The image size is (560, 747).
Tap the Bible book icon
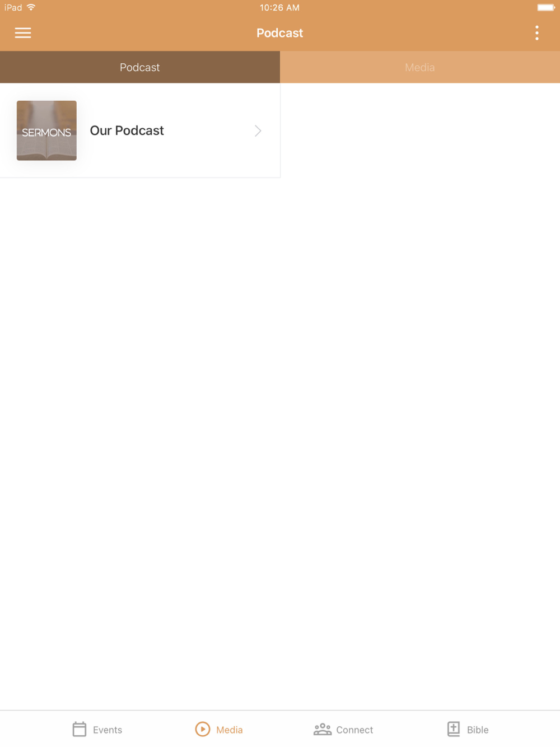[454, 729]
